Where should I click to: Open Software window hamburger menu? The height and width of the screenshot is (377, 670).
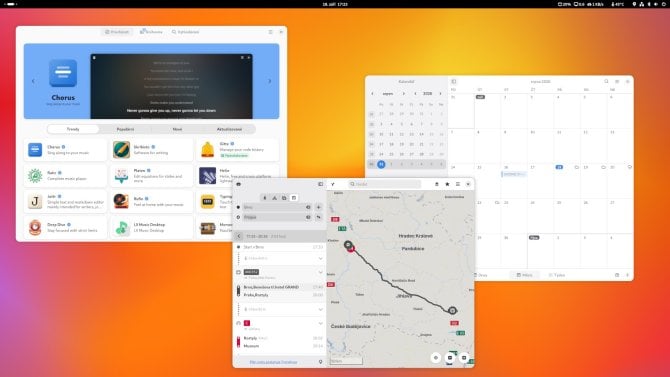(x=270, y=32)
